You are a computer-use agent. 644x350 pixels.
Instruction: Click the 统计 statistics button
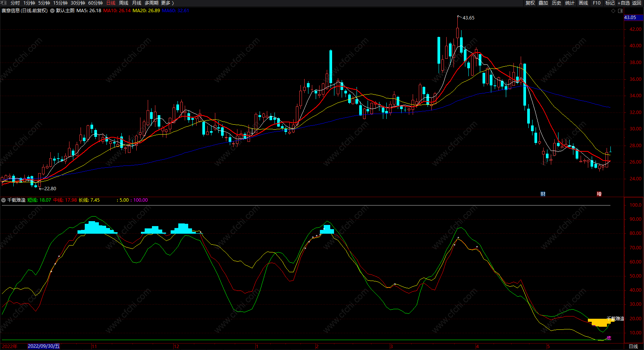(570, 3)
